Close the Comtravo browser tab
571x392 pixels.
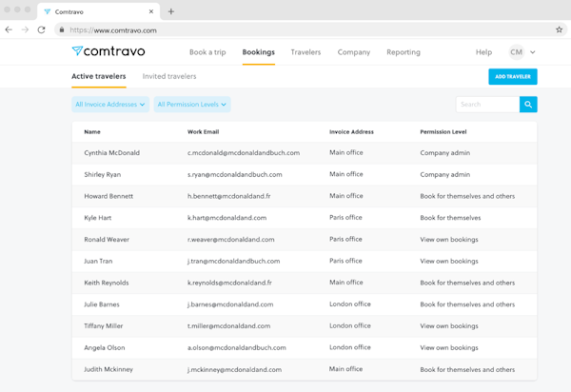pos(150,11)
